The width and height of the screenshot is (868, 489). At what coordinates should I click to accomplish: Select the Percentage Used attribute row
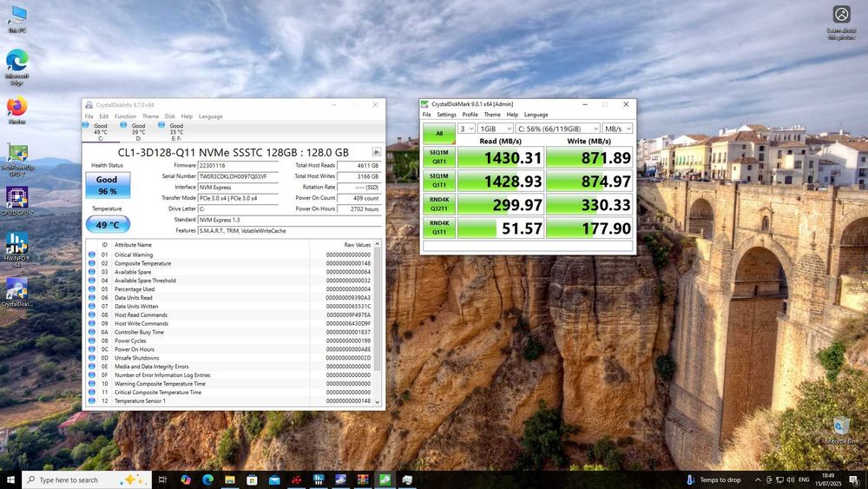pyautogui.click(x=230, y=289)
